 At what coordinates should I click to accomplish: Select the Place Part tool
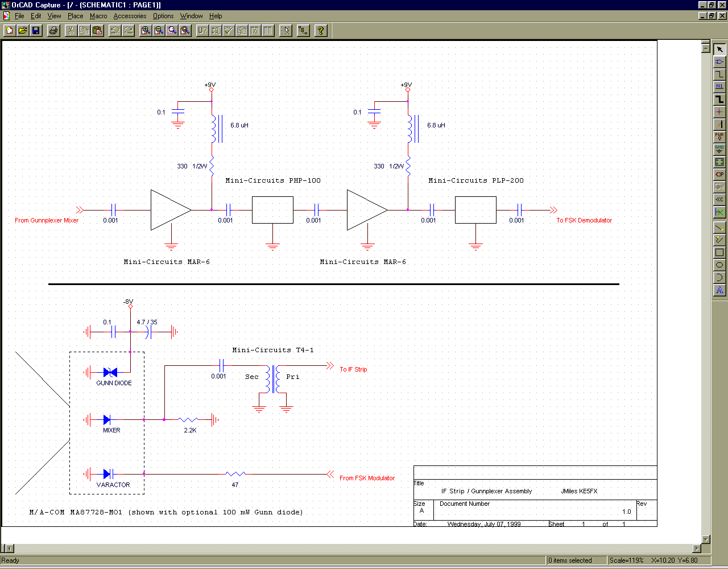(719, 61)
